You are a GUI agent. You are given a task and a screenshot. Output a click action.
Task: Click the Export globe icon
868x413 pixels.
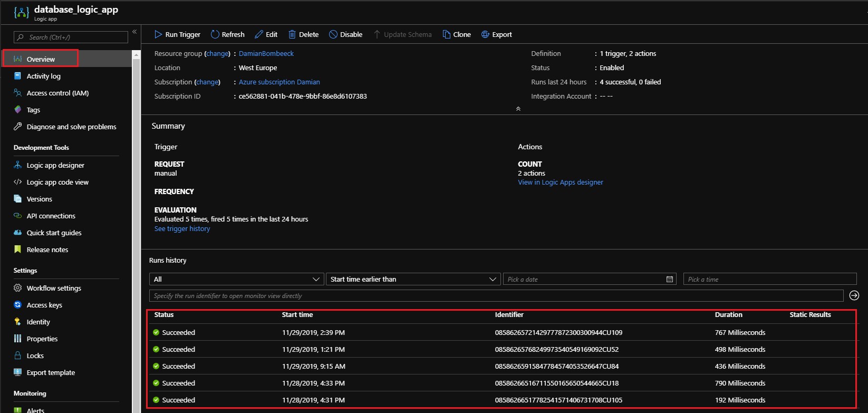point(485,34)
